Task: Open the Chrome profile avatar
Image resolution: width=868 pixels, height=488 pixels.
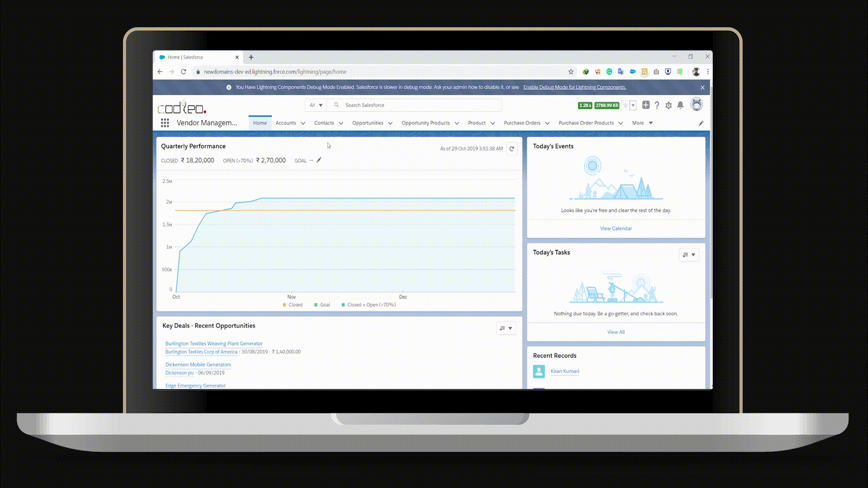Action: click(x=696, y=72)
